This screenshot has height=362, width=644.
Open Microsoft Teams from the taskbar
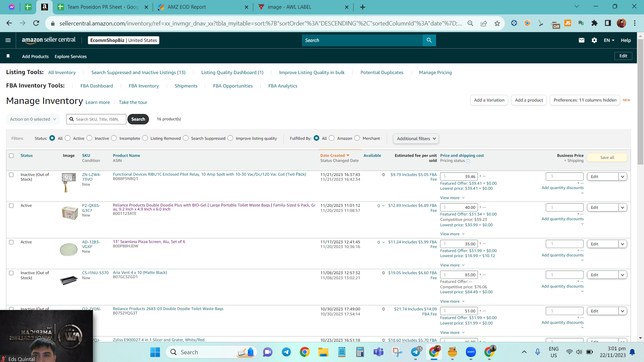(379, 352)
